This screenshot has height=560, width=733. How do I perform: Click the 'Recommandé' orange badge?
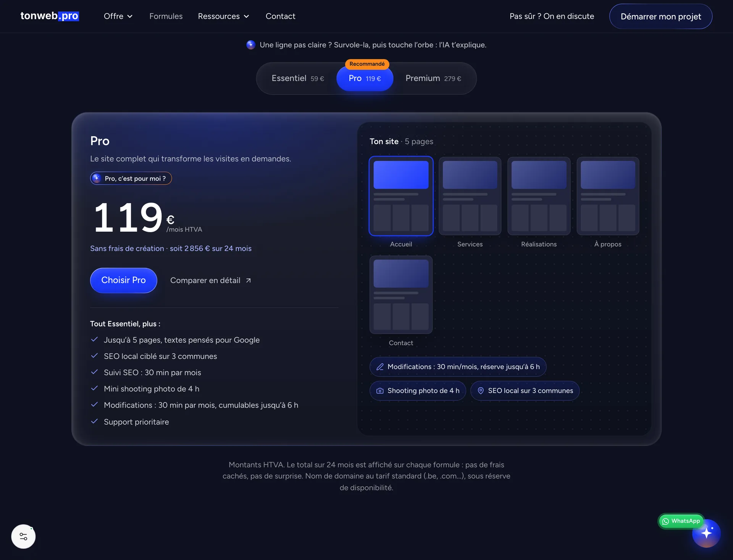pyautogui.click(x=367, y=64)
